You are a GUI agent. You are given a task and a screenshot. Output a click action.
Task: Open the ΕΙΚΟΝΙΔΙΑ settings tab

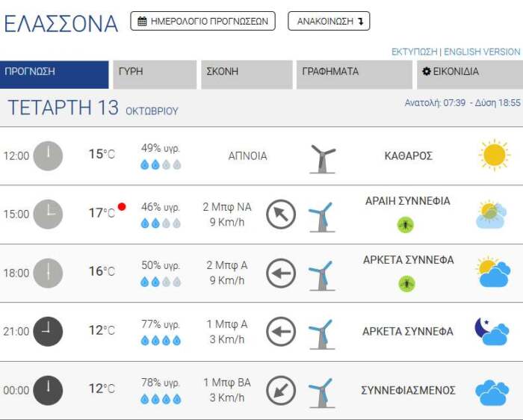[467, 72]
